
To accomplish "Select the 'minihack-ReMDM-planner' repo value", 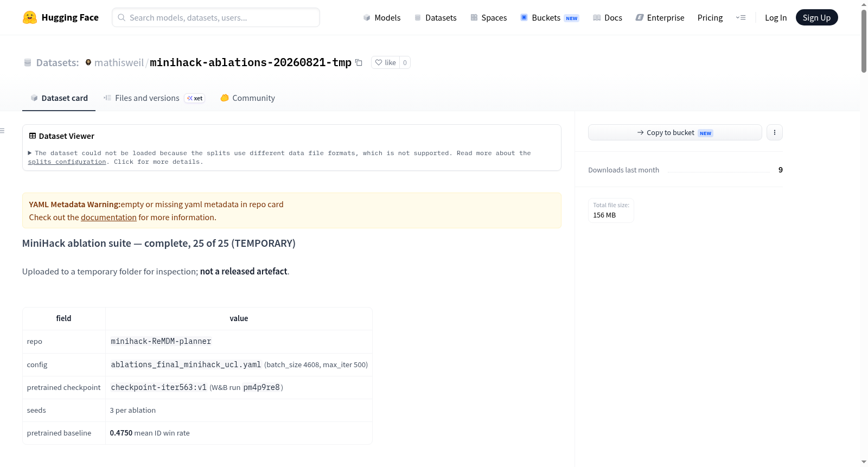I will click(161, 341).
